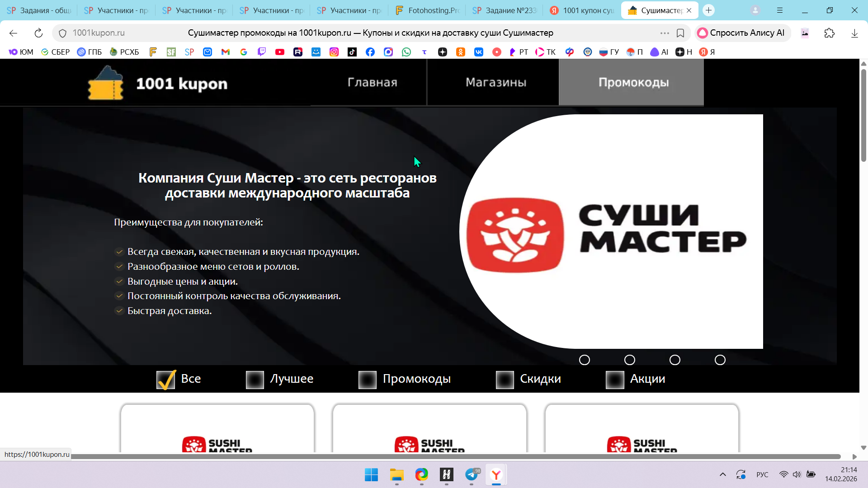Go to Магазины navigation item
This screenshot has width=868, height=488.
point(496,82)
